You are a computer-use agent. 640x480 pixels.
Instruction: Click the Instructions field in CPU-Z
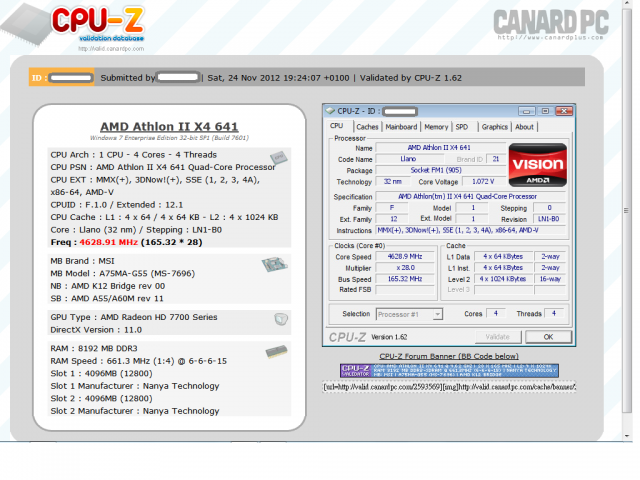471,230
